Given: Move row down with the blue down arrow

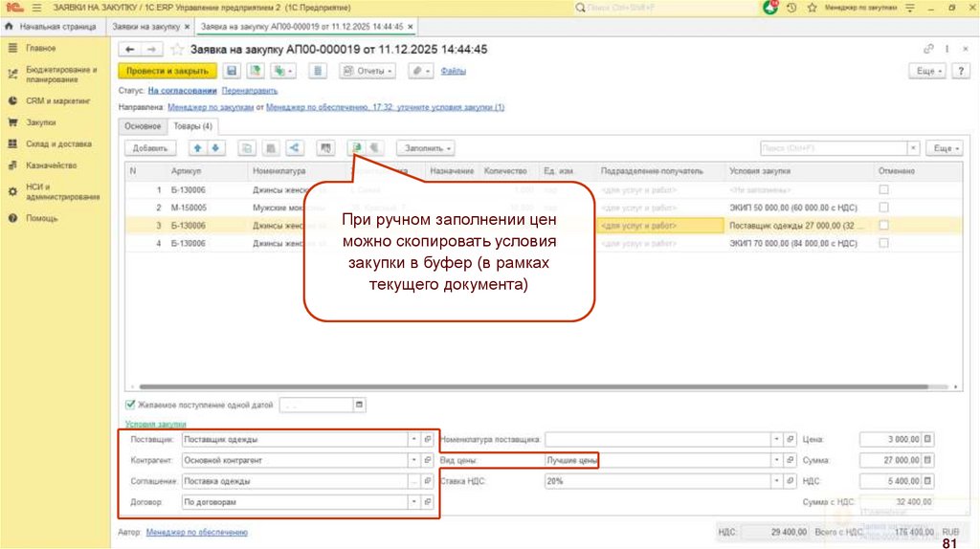Looking at the screenshot, I should (215, 148).
